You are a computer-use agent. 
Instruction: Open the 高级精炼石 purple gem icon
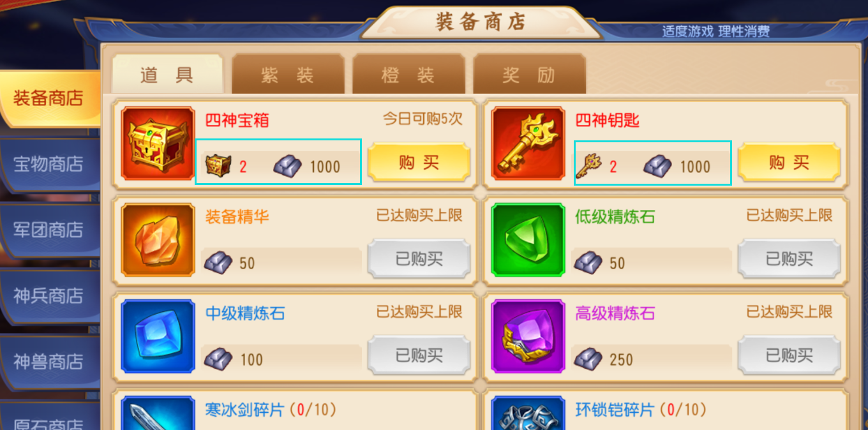coord(528,336)
